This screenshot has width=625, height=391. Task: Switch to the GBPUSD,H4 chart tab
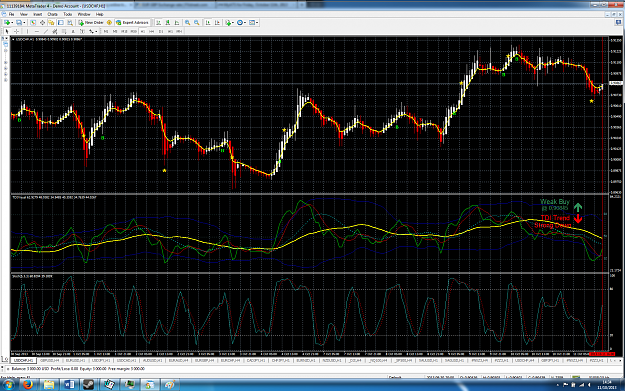(x=49, y=360)
